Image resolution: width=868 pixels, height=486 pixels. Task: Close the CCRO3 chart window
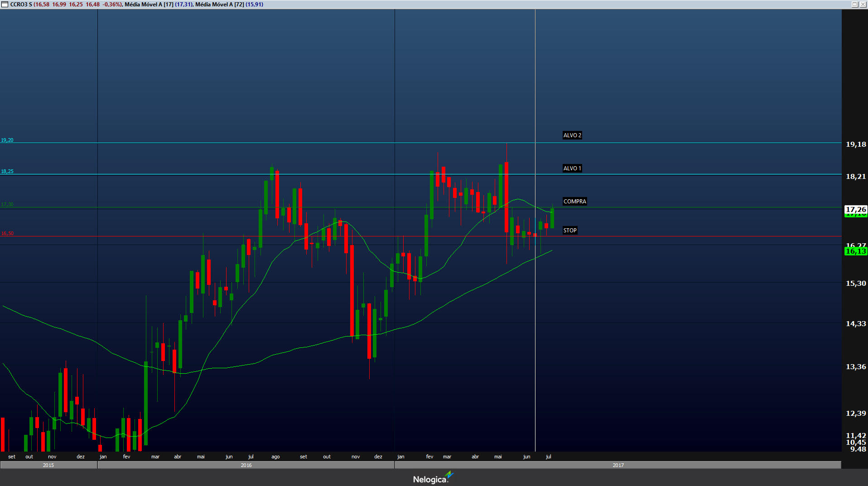[x=863, y=5]
